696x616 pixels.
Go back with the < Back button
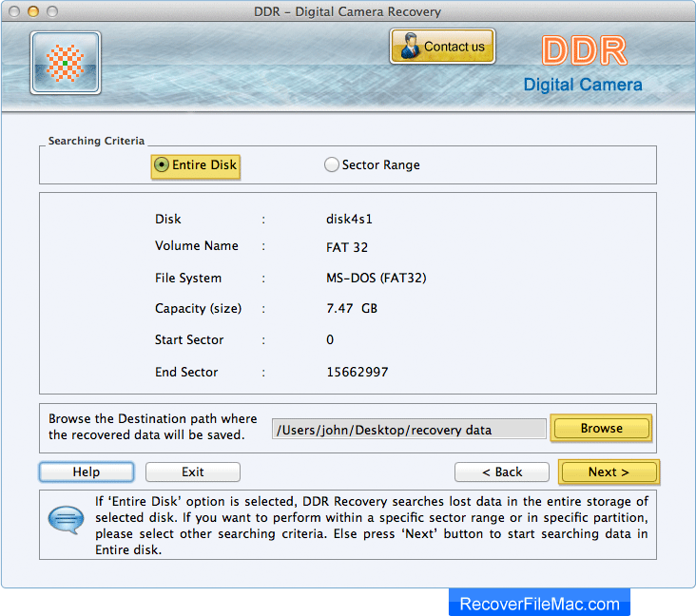point(502,472)
